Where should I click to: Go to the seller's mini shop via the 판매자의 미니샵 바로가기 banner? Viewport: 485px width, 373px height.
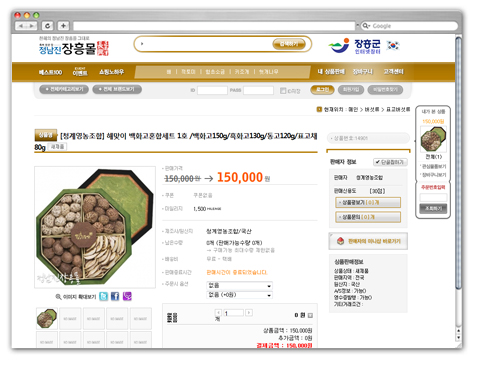point(368,241)
